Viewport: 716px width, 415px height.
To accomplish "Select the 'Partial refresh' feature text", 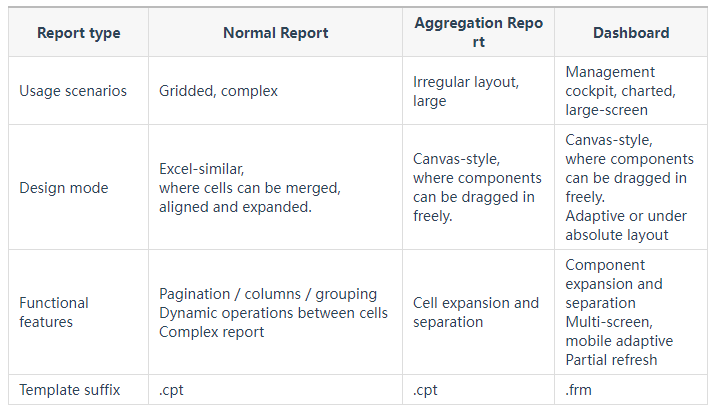I will 611,360.
